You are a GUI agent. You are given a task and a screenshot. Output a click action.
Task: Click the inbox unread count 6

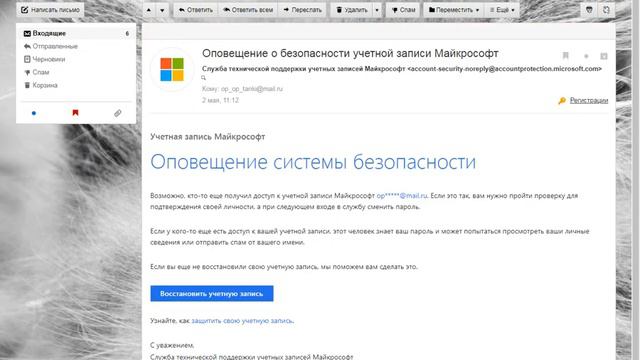click(x=127, y=33)
